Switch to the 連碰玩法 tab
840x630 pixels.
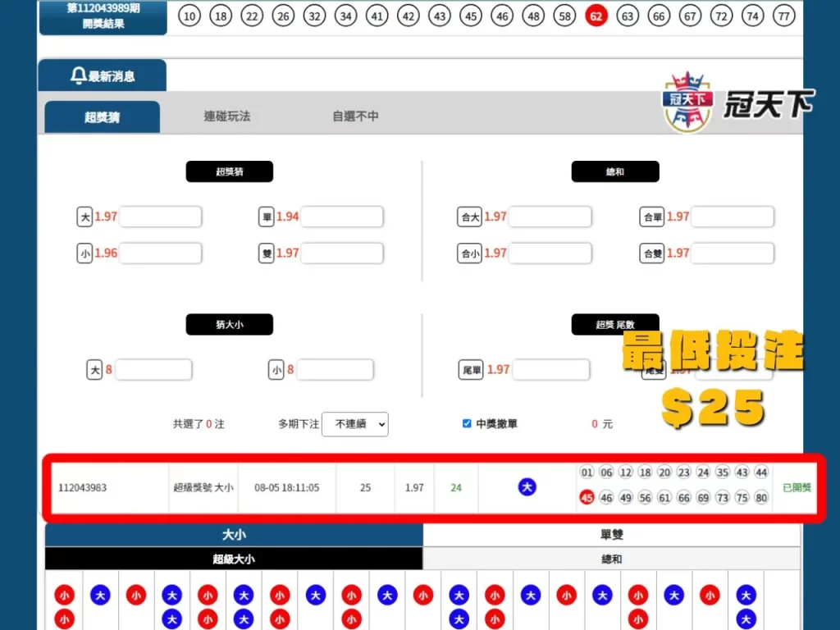[227, 116]
